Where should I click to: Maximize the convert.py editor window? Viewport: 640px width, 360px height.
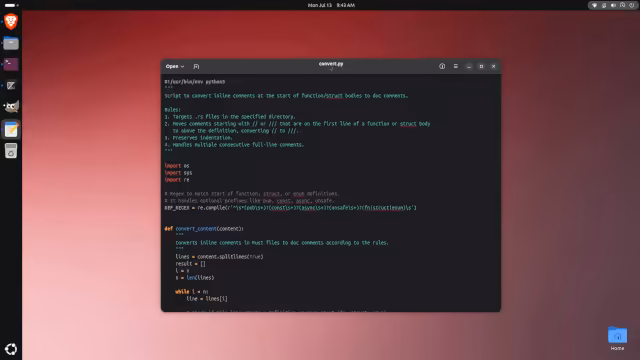point(481,66)
